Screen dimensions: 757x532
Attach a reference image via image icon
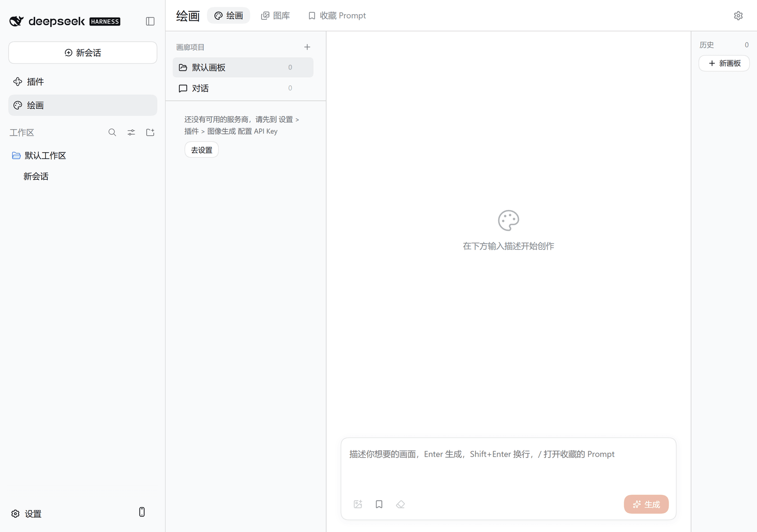358,504
